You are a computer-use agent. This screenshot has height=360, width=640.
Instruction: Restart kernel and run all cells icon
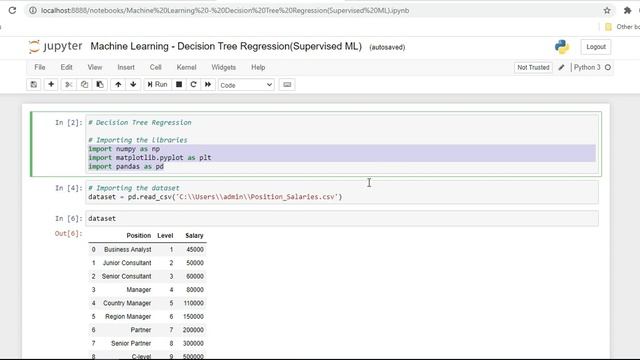tap(208, 84)
